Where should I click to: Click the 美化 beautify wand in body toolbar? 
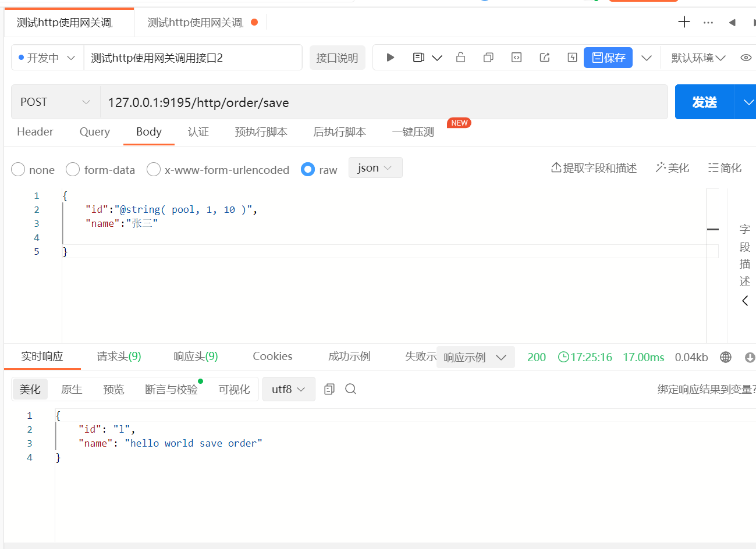(672, 168)
